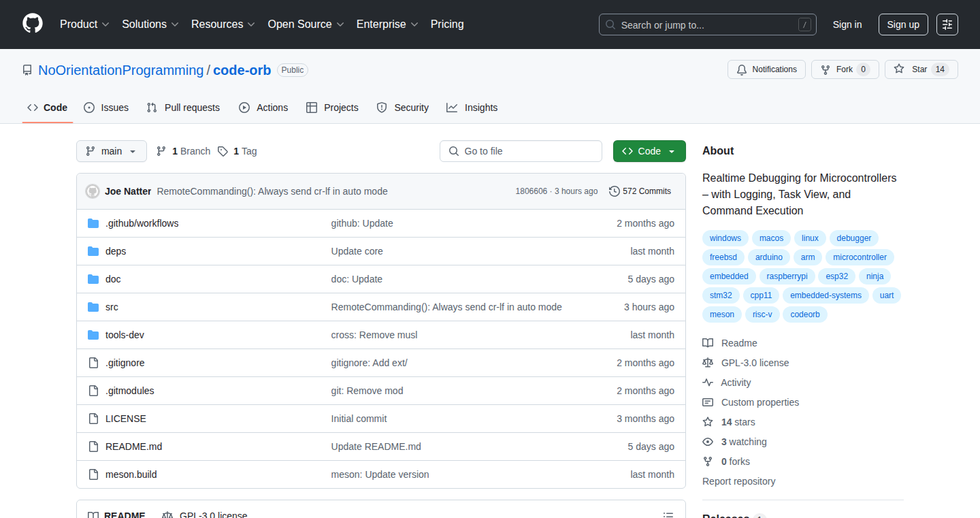This screenshot has width=980, height=518.
Task: Open 'meson: Update version' commit message
Action: pyautogui.click(x=380, y=474)
